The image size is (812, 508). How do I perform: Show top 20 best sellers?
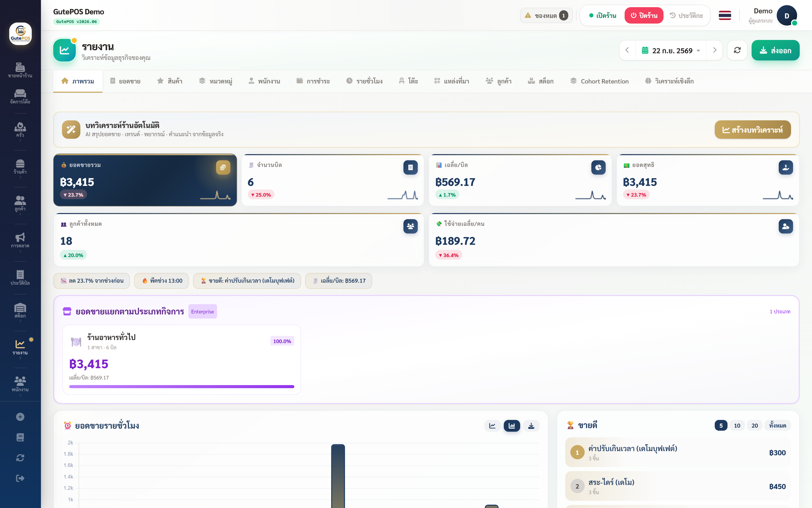754,425
